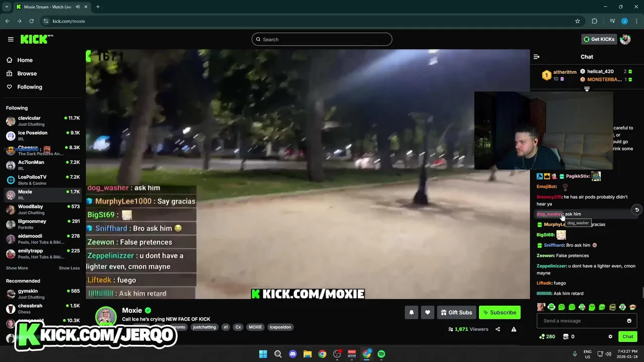644x362 pixels.
Task: Open the LosPollosTV channel
Action: click(43, 180)
